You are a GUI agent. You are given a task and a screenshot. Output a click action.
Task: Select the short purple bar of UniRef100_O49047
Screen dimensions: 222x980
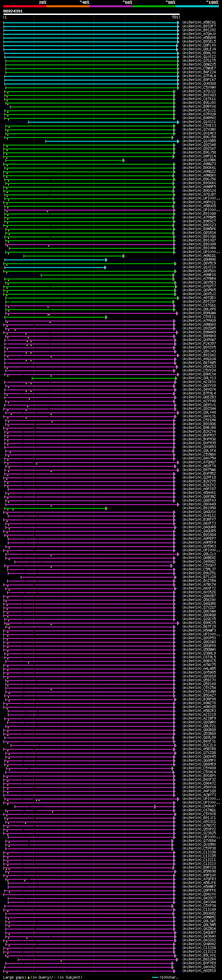pos(85,807)
